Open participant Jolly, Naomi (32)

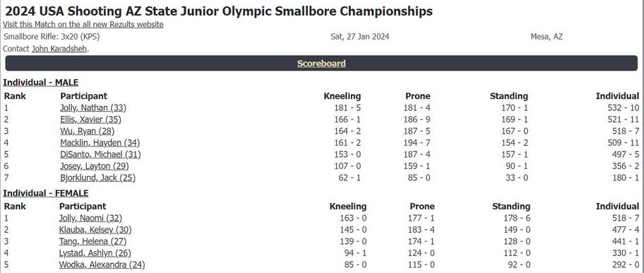click(91, 219)
